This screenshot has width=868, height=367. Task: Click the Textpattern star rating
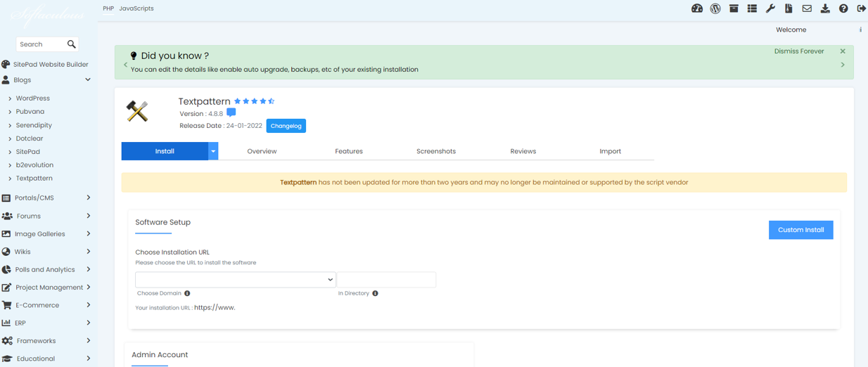[x=254, y=101]
